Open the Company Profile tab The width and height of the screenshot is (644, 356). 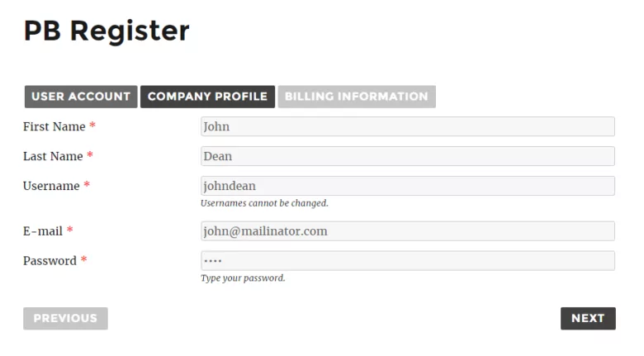point(207,97)
